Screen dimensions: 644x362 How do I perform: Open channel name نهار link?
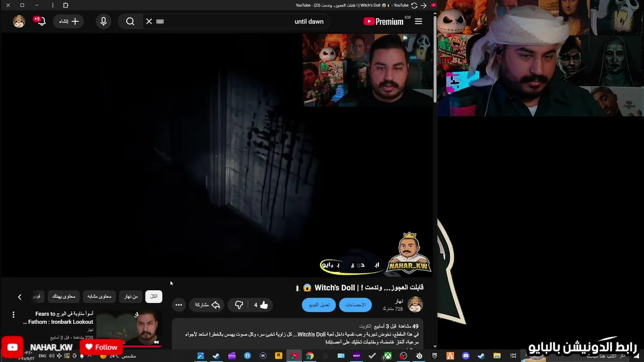tap(398, 301)
